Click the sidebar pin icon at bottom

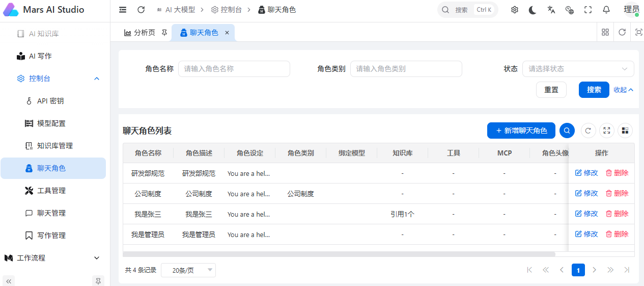click(99, 280)
